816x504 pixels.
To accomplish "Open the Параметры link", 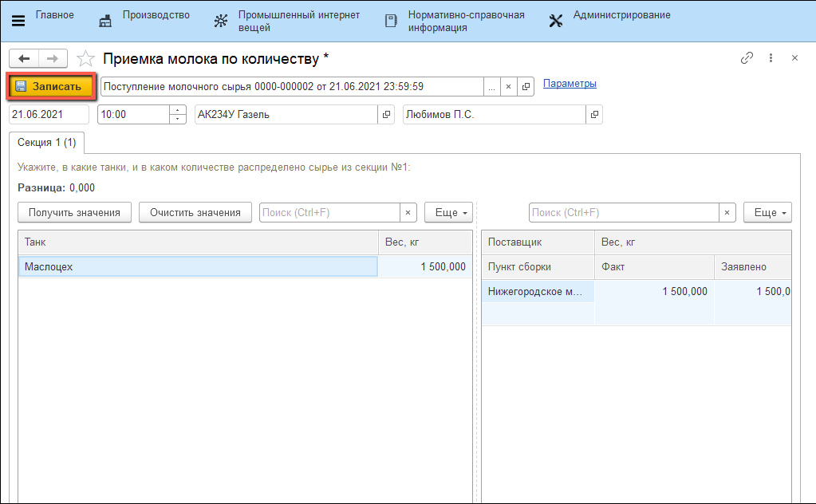I will (570, 84).
